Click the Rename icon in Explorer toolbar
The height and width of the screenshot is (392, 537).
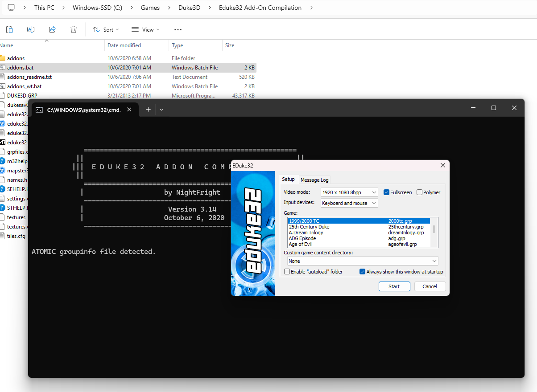[31, 29]
